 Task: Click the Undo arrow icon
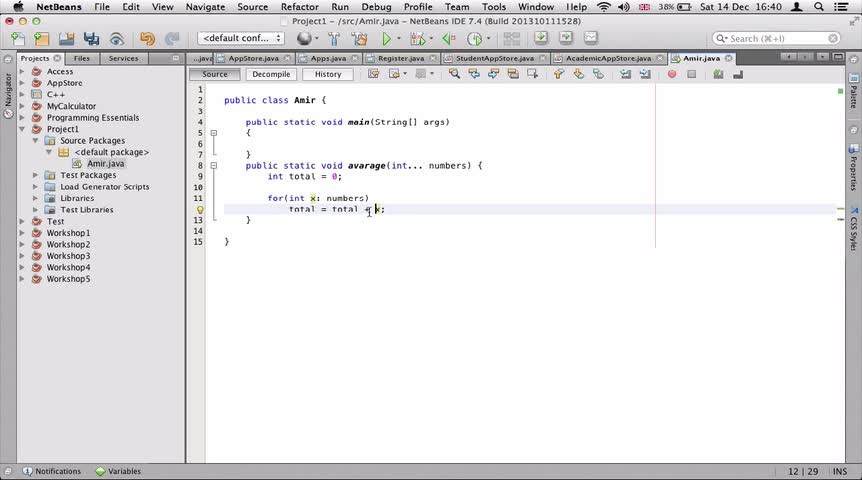tap(147, 38)
